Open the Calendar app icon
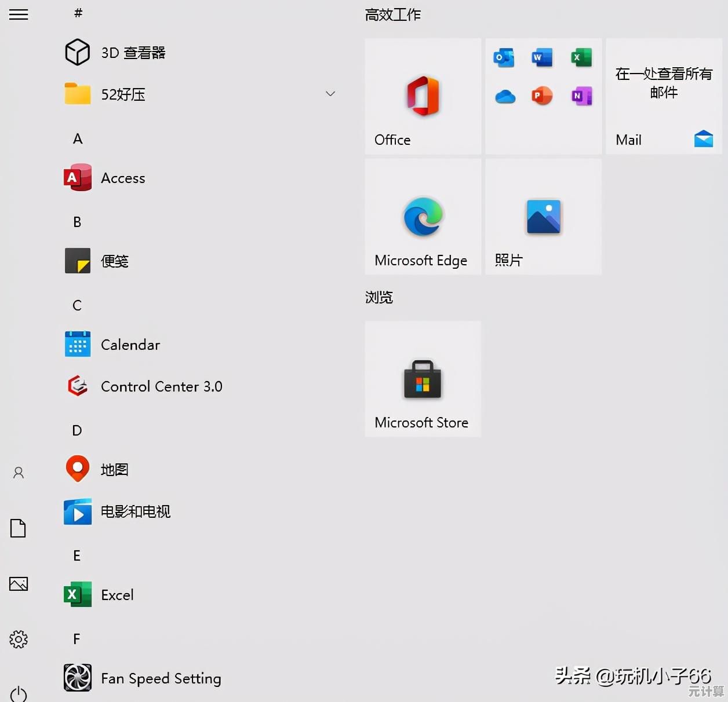728x702 pixels. coord(78,344)
